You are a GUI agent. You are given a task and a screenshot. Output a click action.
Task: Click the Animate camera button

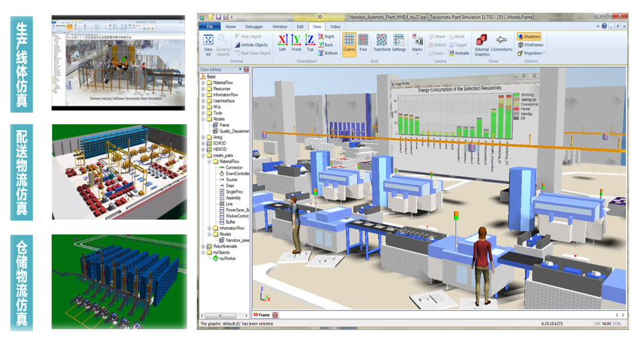click(x=459, y=53)
